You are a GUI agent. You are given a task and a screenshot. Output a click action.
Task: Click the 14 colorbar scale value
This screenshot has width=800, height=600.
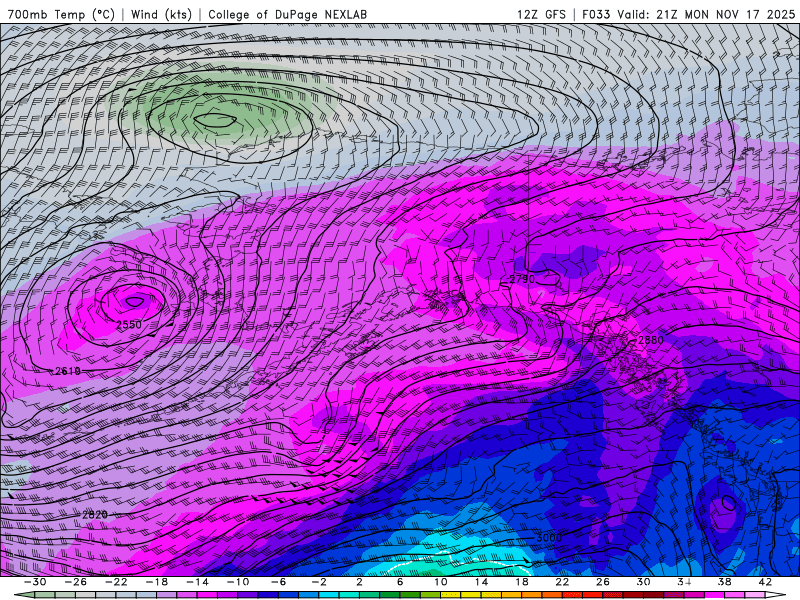coord(481,582)
